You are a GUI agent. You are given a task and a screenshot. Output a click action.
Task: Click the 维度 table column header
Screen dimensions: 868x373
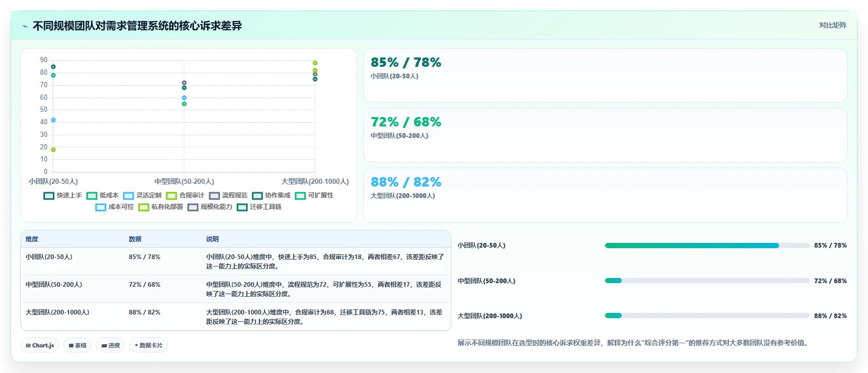point(32,239)
